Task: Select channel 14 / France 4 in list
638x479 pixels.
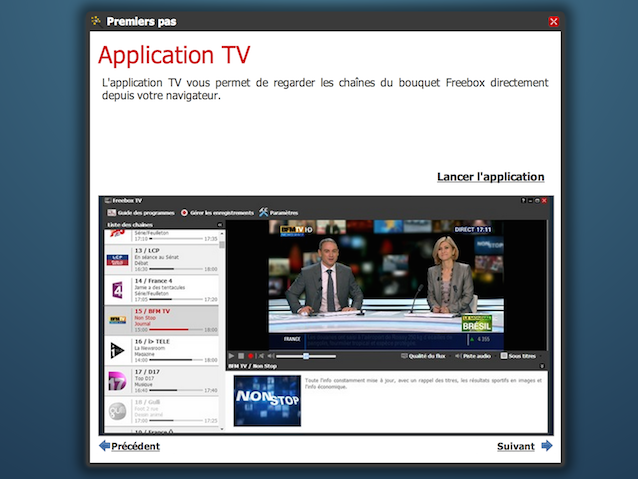Action: pos(162,290)
